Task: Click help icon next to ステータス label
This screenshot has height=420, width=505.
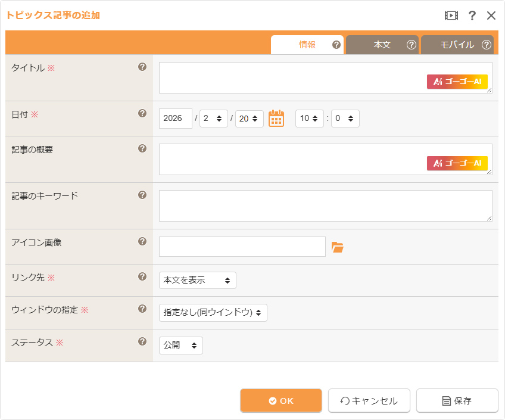Action: [142, 341]
